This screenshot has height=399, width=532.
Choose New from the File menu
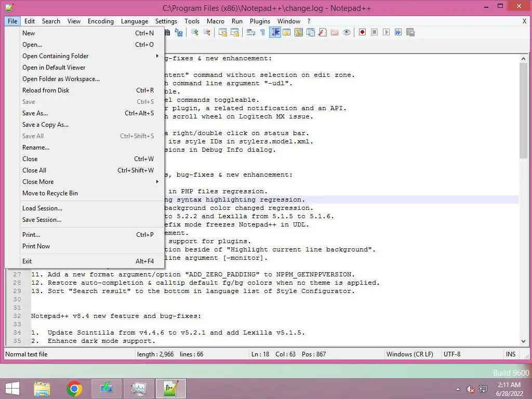click(88, 33)
